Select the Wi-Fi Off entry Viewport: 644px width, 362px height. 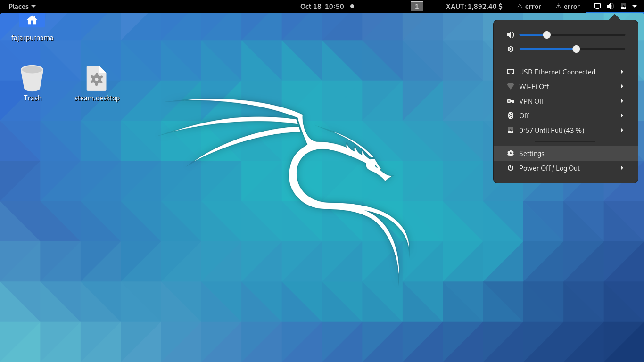coord(565,86)
